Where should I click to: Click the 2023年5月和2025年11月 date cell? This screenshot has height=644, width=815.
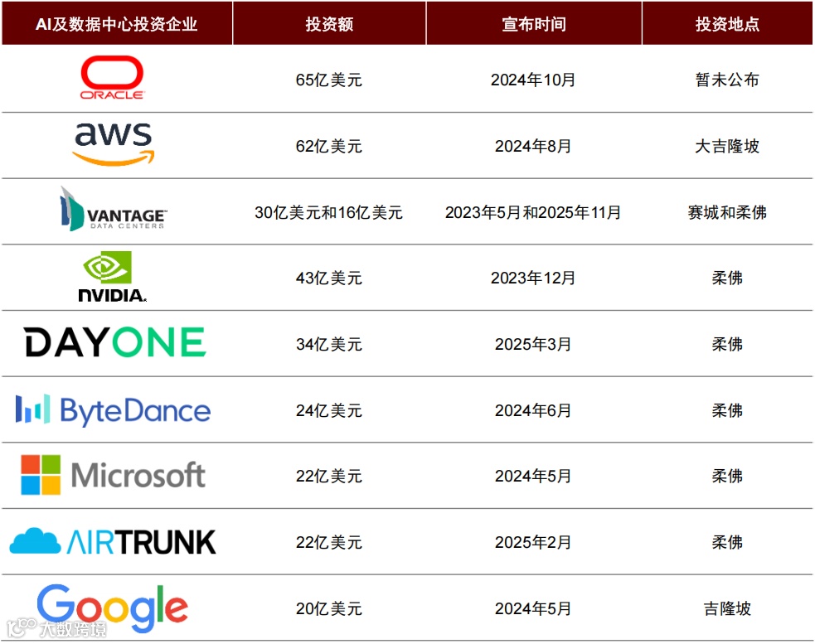coord(533,212)
